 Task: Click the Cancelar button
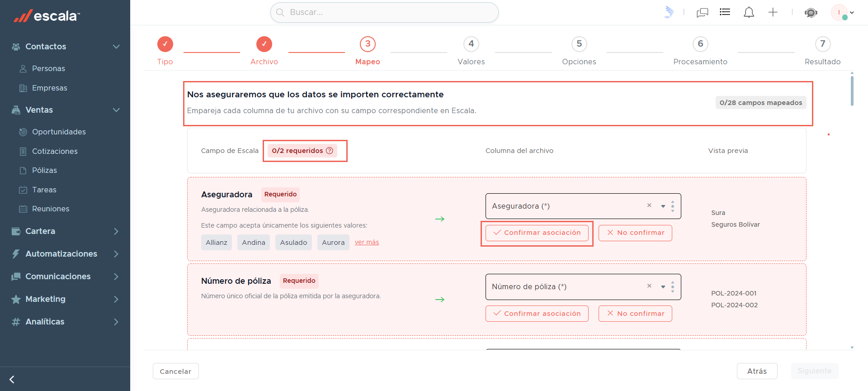click(175, 371)
